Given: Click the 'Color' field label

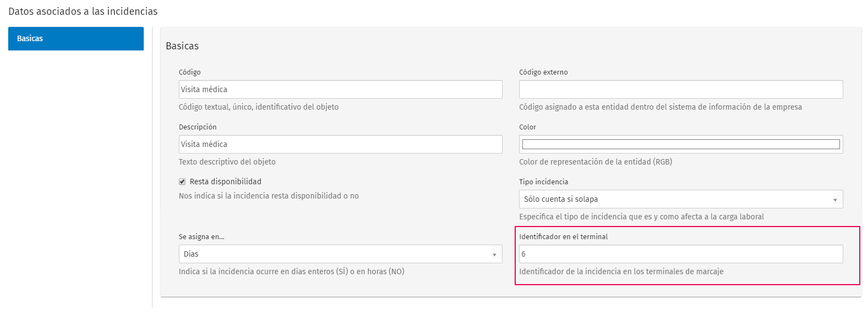Looking at the screenshot, I should click(528, 127).
